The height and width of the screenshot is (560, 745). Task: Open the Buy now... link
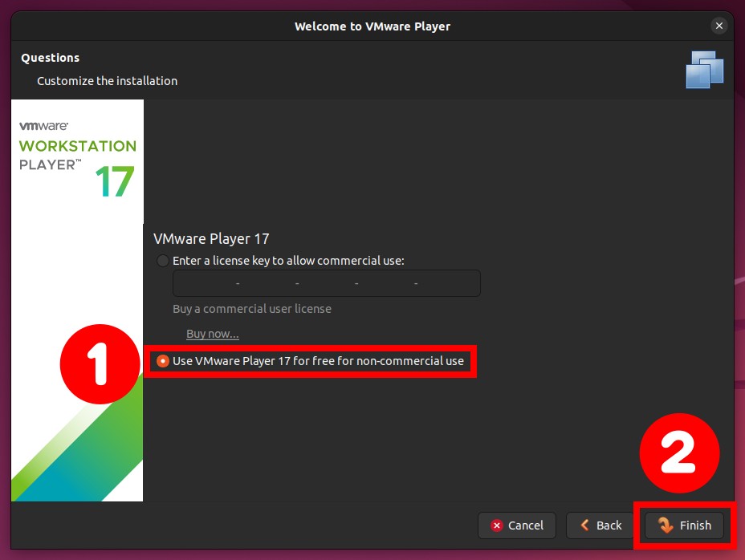[213, 334]
